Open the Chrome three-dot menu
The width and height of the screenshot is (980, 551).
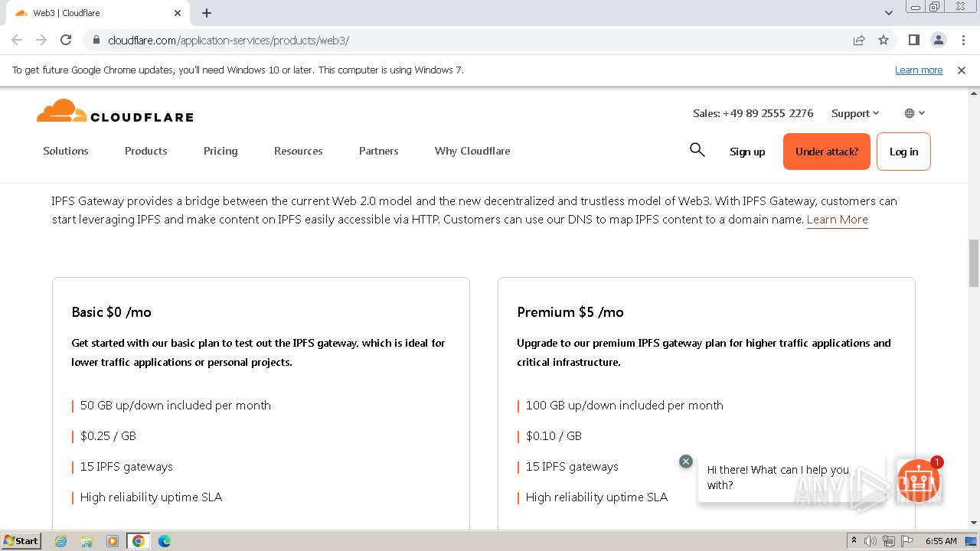(962, 40)
